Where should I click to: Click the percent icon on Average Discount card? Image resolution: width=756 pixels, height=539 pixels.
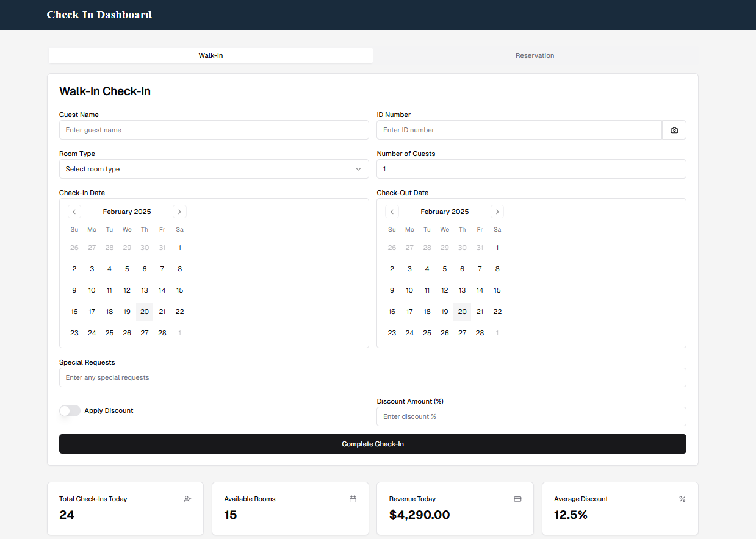click(x=682, y=499)
